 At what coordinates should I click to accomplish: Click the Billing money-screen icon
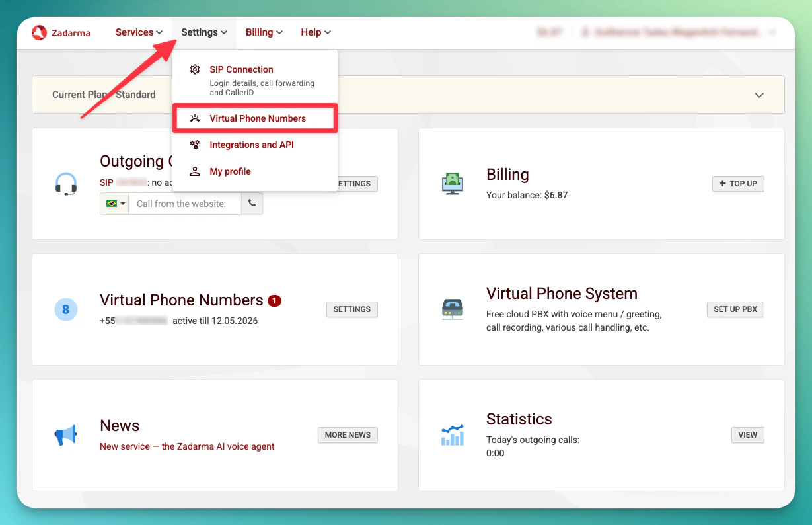click(x=452, y=183)
